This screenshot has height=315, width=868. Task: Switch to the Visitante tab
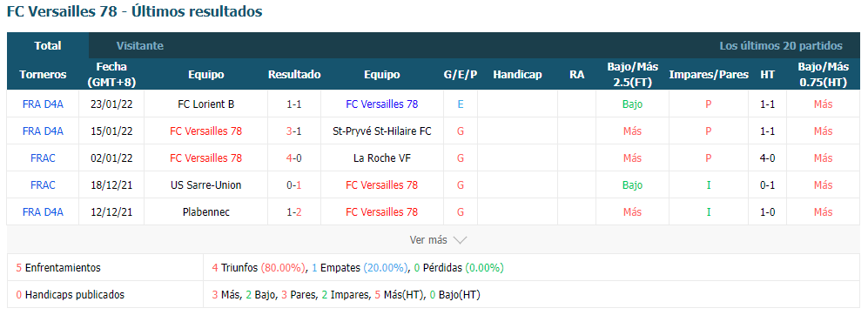coord(139,46)
